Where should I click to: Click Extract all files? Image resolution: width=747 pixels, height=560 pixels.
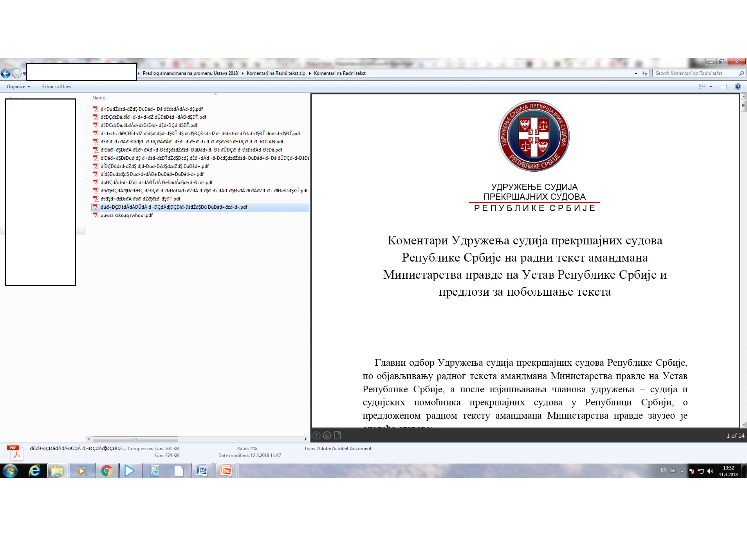coord(56,86)
